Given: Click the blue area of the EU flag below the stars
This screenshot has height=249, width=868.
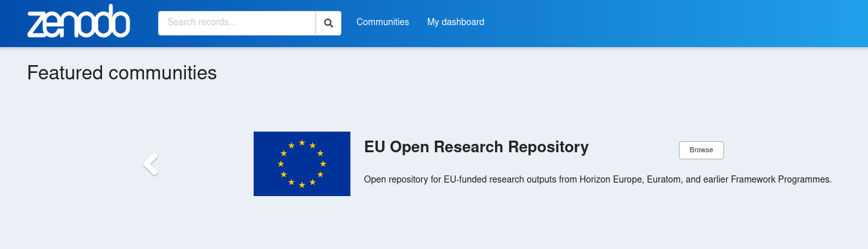Looking at the screenshot, I should pos(302,192).
